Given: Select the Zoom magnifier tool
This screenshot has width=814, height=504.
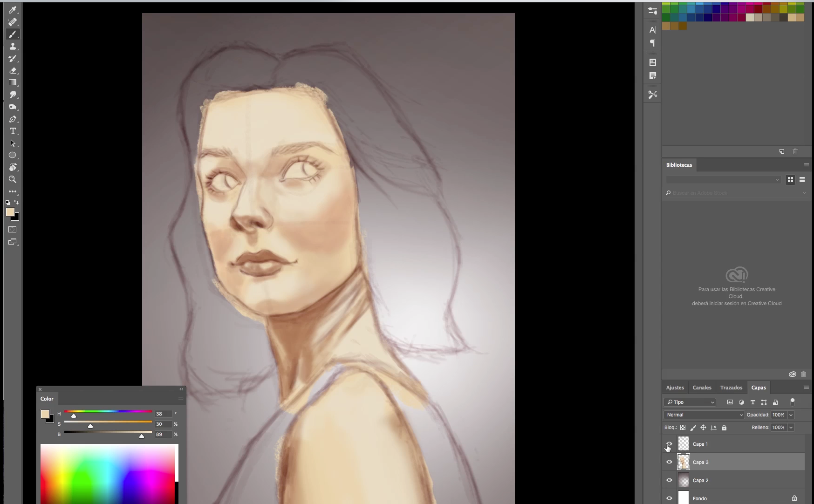Looking at the screenshot, I should [x=13, y=179].
